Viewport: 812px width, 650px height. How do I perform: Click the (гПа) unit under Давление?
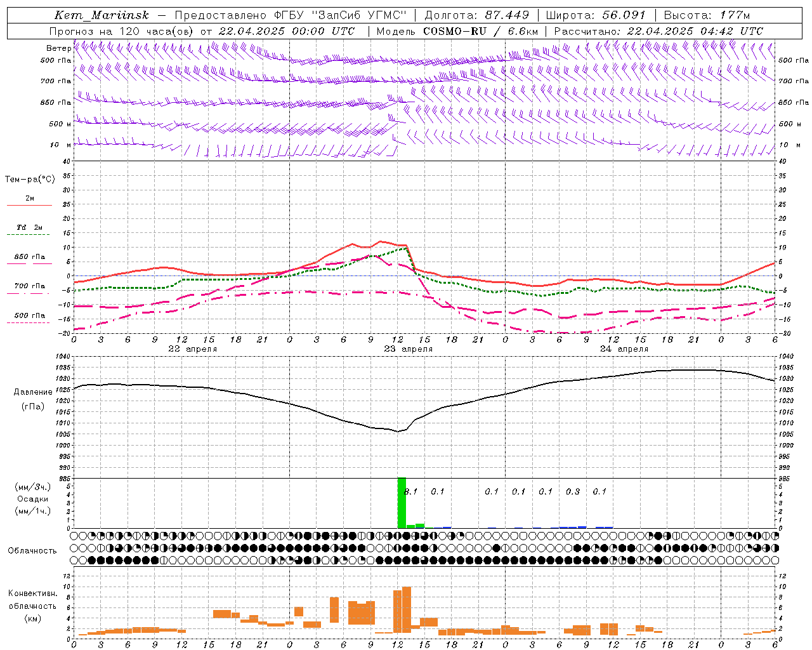point(33,406)
